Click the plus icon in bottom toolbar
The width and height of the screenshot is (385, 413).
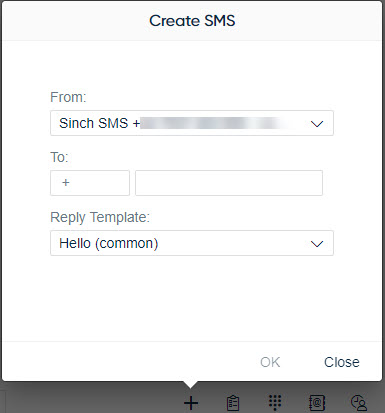coord(191,403)
